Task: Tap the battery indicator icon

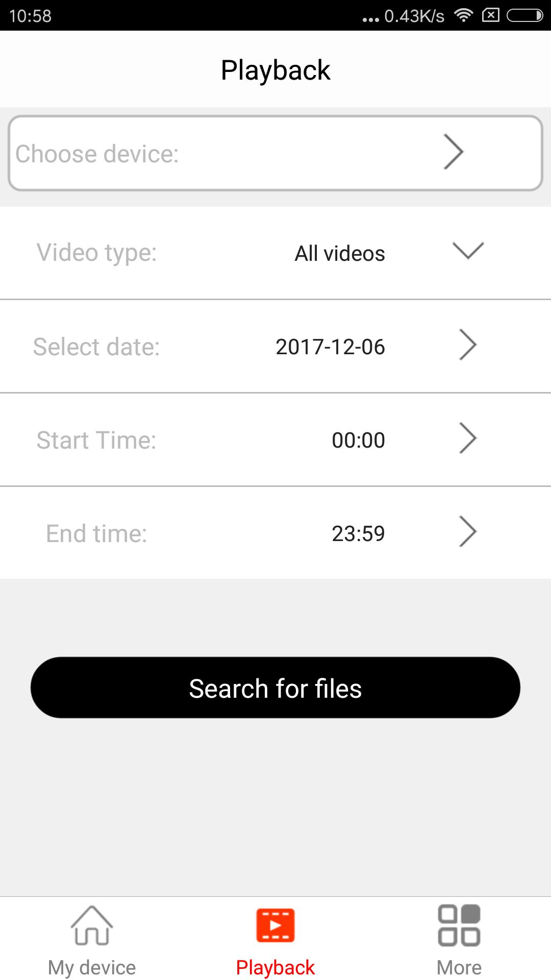Action: pyautogui.click(x=524, y=16)
